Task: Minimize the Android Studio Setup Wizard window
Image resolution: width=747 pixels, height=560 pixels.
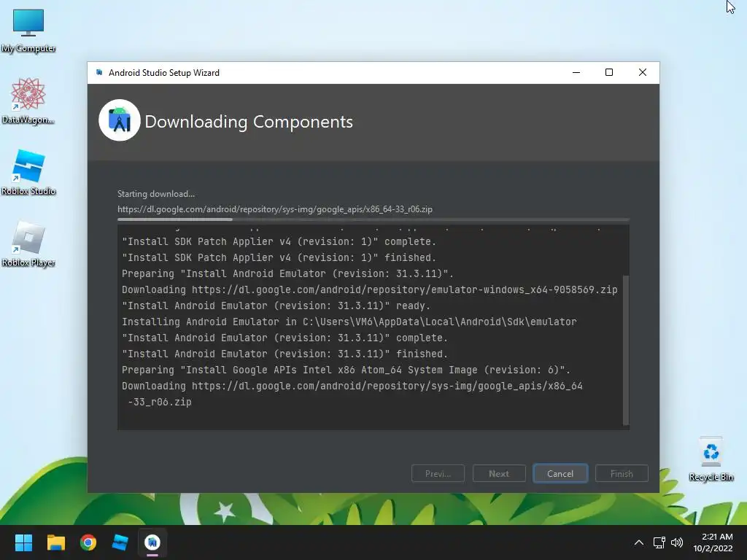Action: pos(576,72)
